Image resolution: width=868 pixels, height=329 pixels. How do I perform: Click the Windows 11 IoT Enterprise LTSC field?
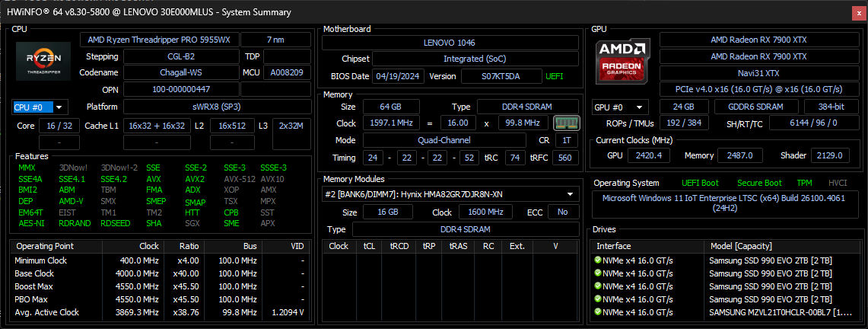click(725, 204)
